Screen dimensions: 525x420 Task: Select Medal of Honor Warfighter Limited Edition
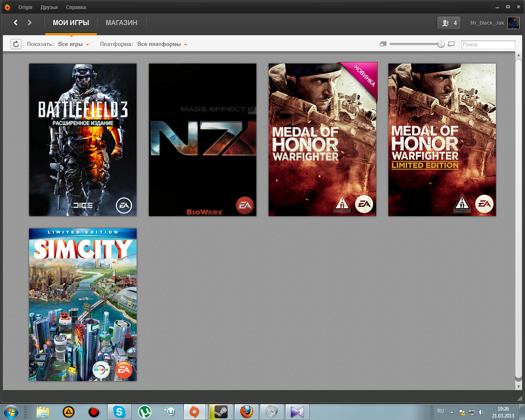pos(442,140)
